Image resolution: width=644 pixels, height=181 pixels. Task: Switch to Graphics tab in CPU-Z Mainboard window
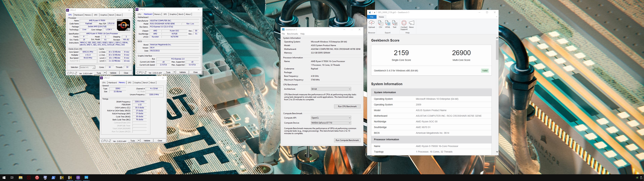173,14
